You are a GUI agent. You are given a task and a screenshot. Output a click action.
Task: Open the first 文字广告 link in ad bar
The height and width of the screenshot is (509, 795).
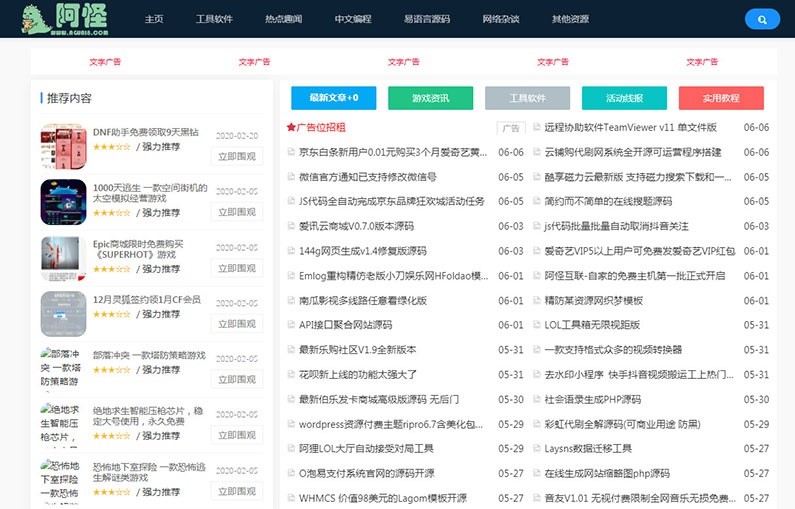pyautogui.click(x=104, y=62)
